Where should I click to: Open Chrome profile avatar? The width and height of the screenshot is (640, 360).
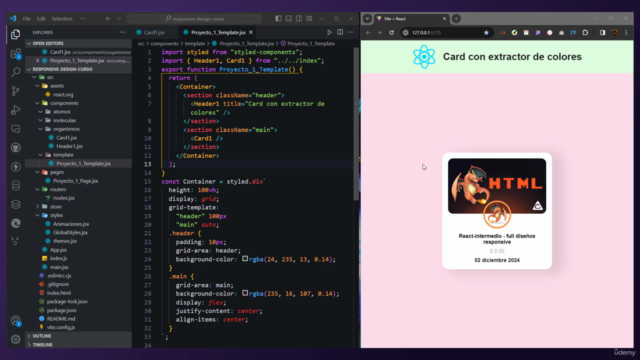pos(615,33)
